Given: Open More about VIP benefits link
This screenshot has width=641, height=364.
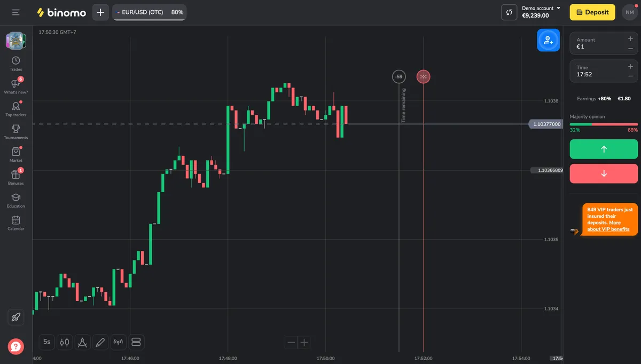Looking at the screenshot, I should pyautogui.click(x=608, y=226).
